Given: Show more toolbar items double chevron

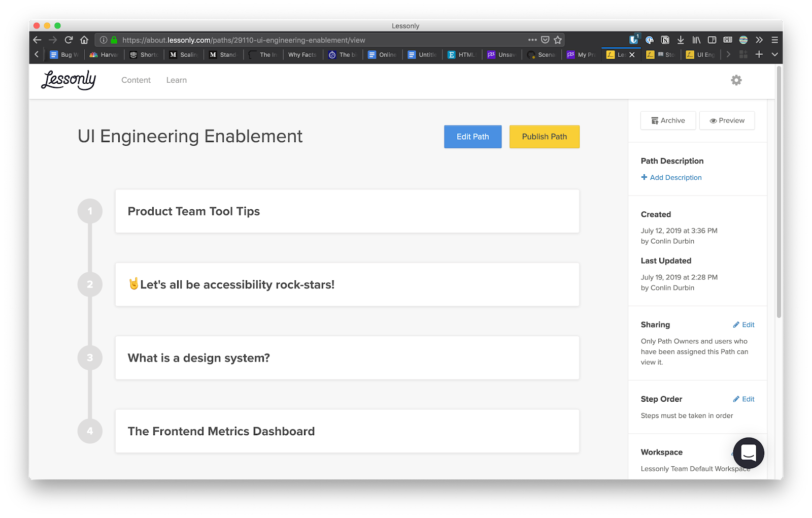Looking at the screenshot, I should point(759,40).
